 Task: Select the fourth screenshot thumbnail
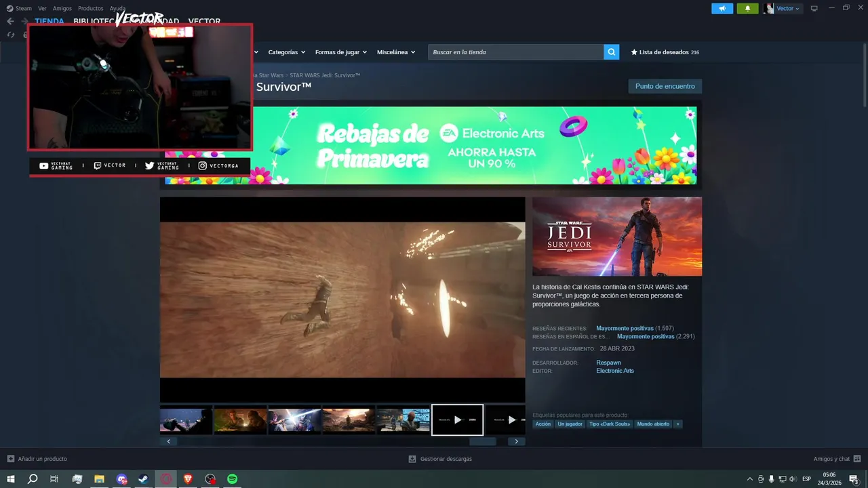point(349,420)
